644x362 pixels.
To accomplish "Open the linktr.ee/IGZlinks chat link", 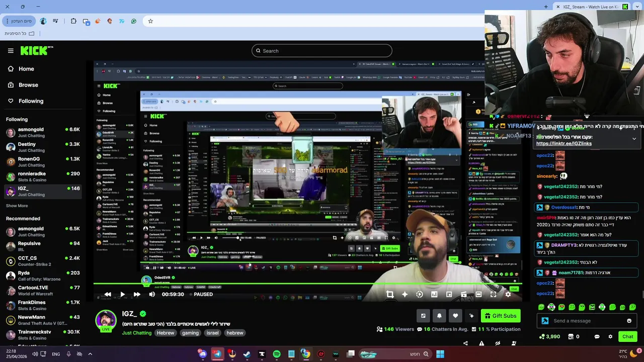I will click(564, 143).
